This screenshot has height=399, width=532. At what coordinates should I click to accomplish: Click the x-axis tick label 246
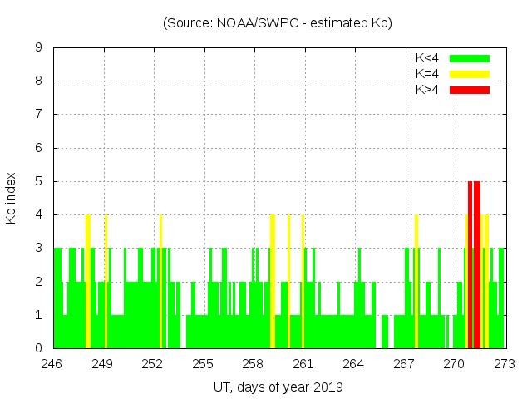pos(53,364)
